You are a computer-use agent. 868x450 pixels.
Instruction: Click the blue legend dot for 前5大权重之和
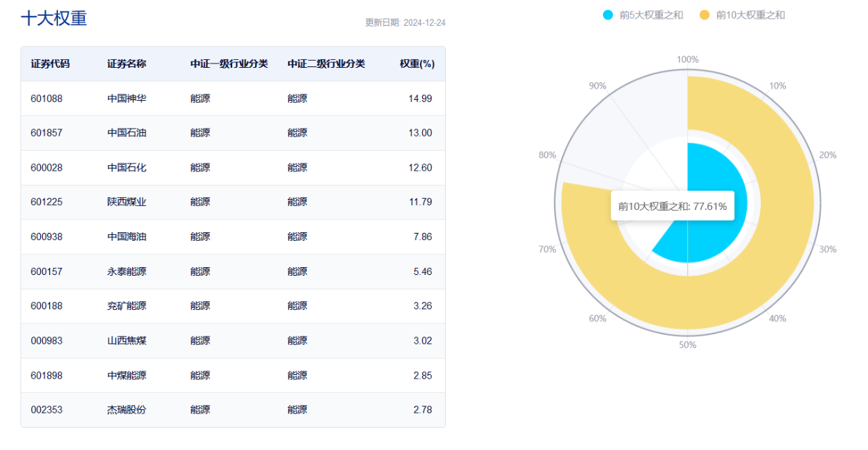[608, 15]
